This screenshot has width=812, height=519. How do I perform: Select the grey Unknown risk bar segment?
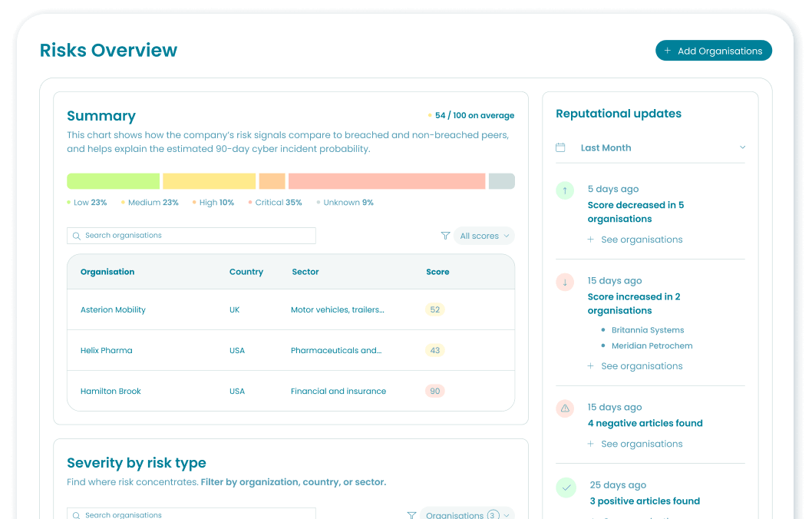coord(502,181)
